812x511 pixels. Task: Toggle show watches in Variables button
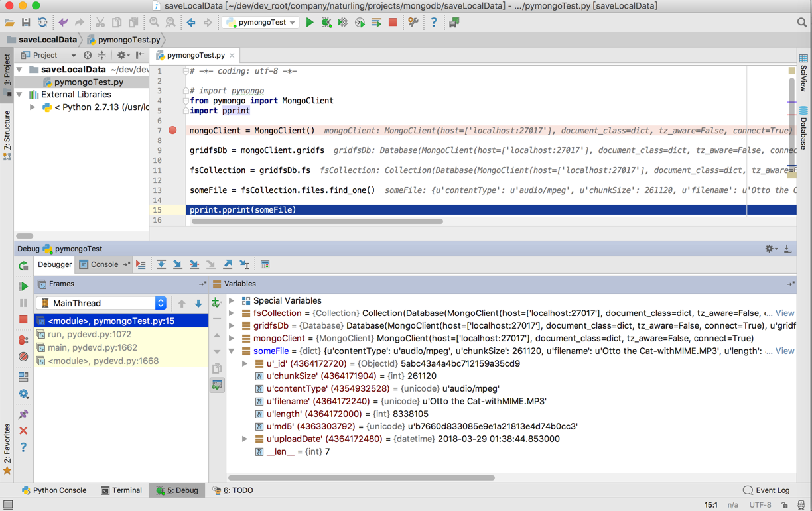click(217, 385)
